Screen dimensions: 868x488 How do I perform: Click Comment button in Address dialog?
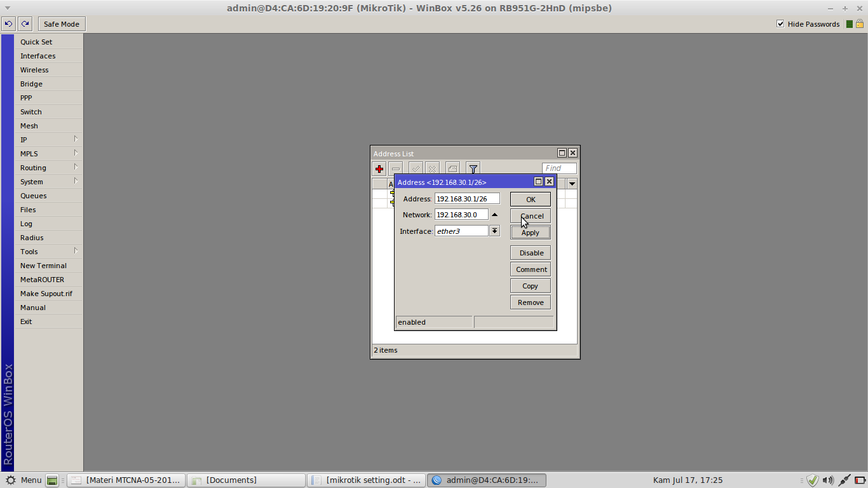(x=531, y=269)
